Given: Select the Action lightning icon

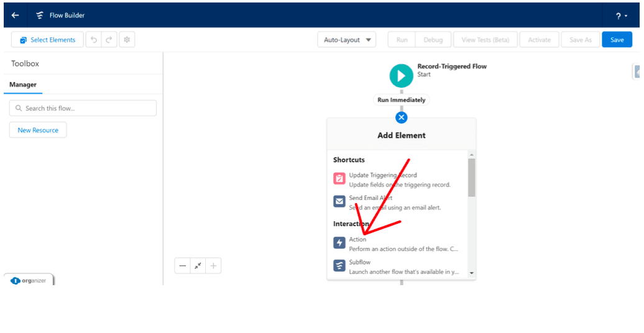Looking at the screenshot, I should (x=339, y=243).
